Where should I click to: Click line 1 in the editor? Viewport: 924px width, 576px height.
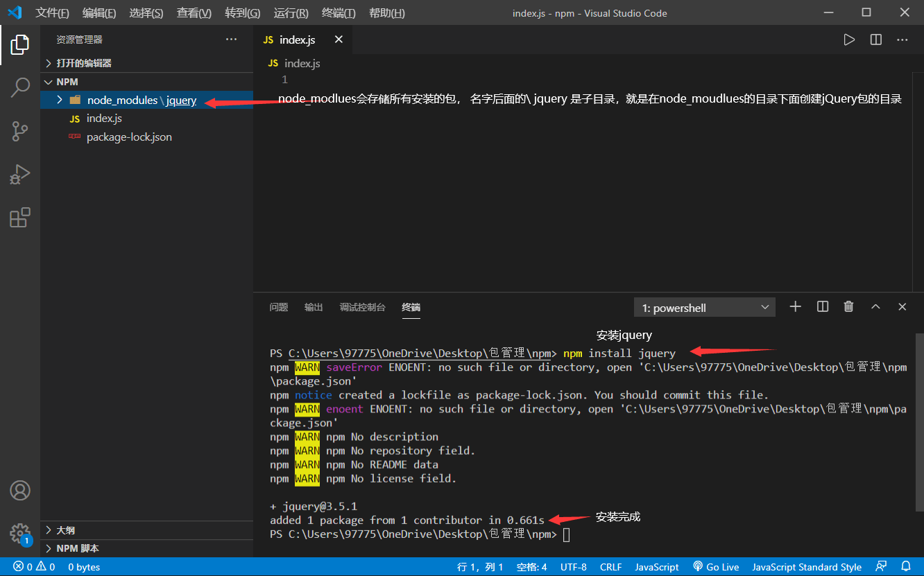point(284,80)
